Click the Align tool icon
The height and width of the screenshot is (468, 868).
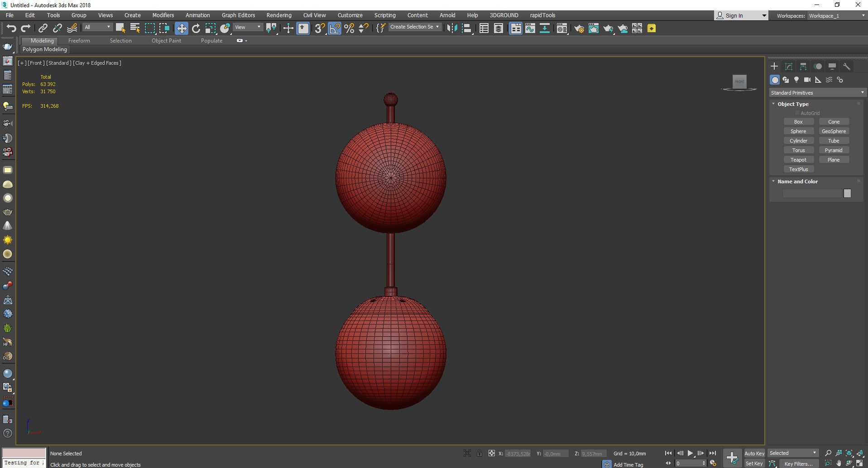pyautogui.click(x=467, y=29)
